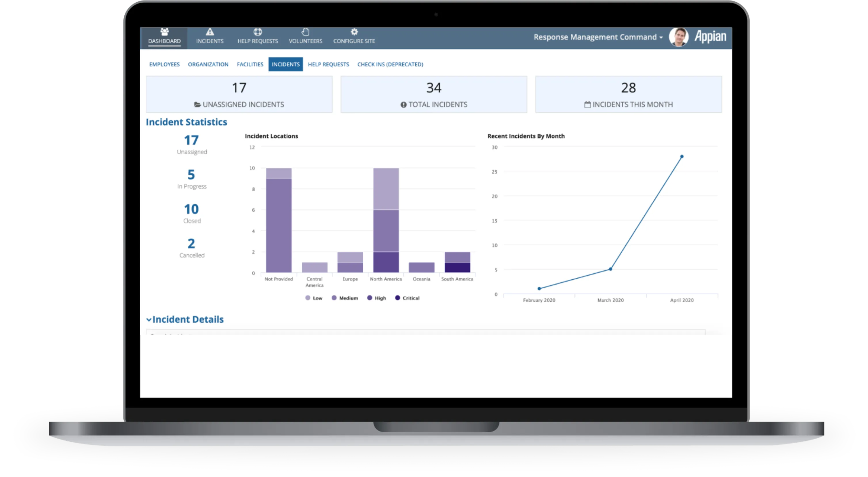Click the North America axis label
The width and height of the screenshot is (868, 477).
tap(386, 279)
